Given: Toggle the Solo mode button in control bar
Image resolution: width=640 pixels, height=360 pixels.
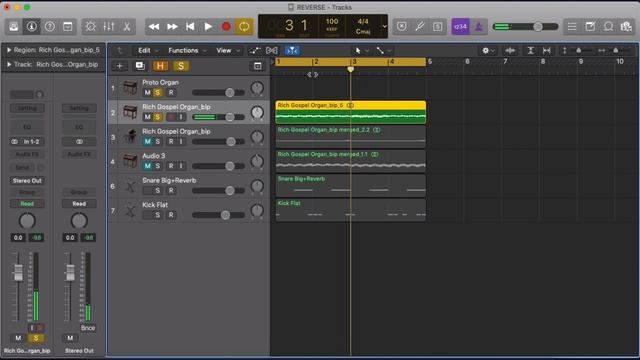Looking at the screenshot, I should point(438,27).
